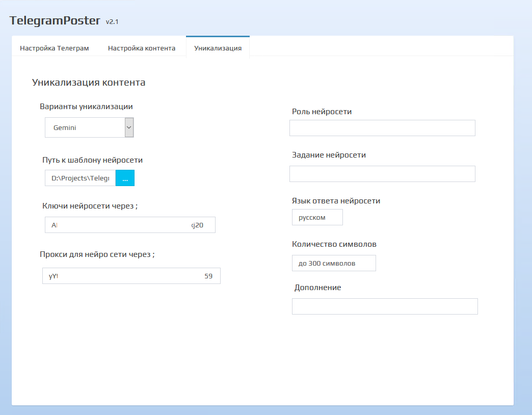Click the Путь к шаблону нейросети label

point(92,160)
